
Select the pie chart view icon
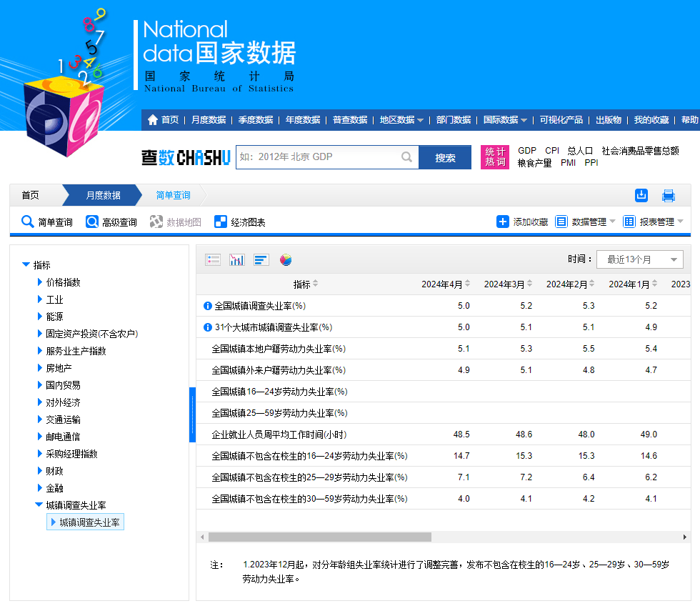coord(286,259)
